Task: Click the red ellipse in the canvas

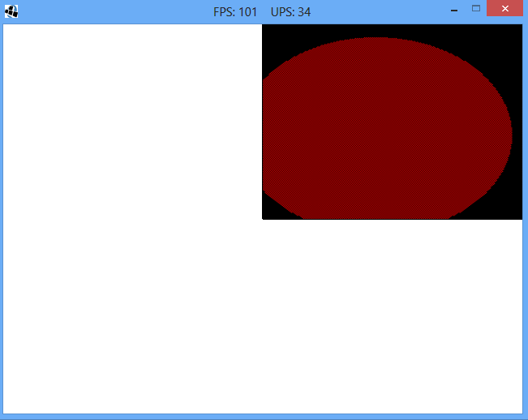Action: point(387,128)
